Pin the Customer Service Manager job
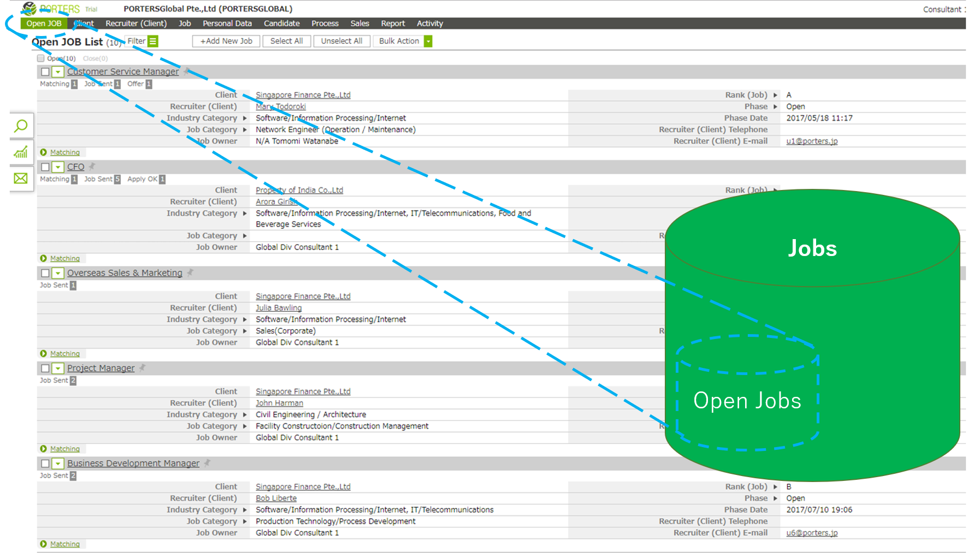This screenshot has width=980, height=553. [187, 71]
